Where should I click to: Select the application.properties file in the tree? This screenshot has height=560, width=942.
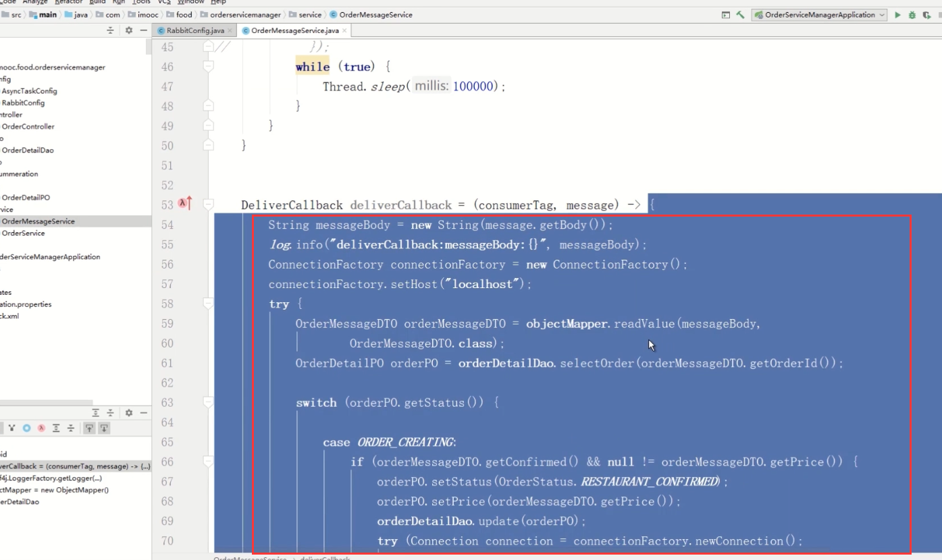26,304
